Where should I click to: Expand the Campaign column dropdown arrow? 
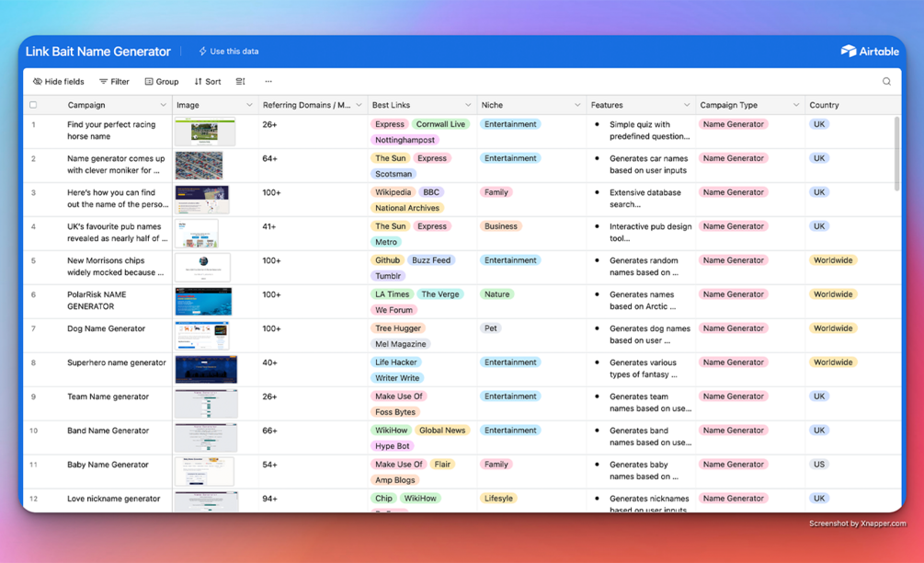coord(164,105)
